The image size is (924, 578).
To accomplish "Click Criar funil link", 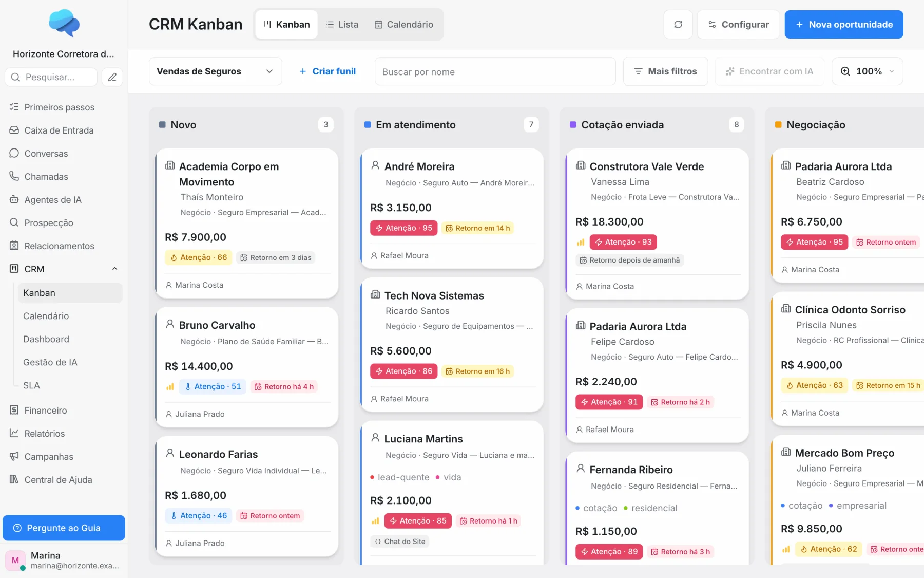I will click(x=328, y=71).
